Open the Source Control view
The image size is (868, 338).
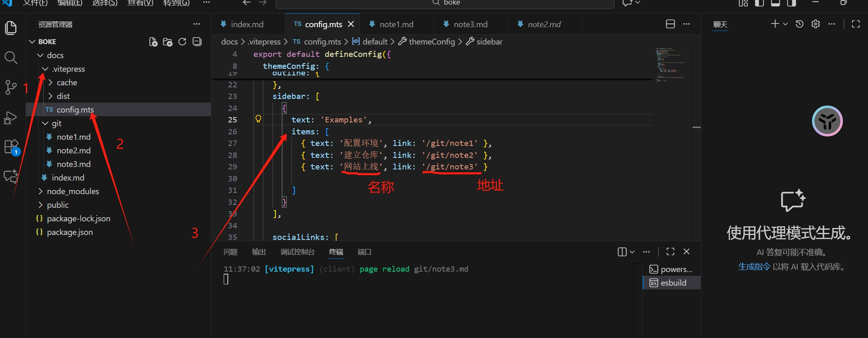point(11,87)
